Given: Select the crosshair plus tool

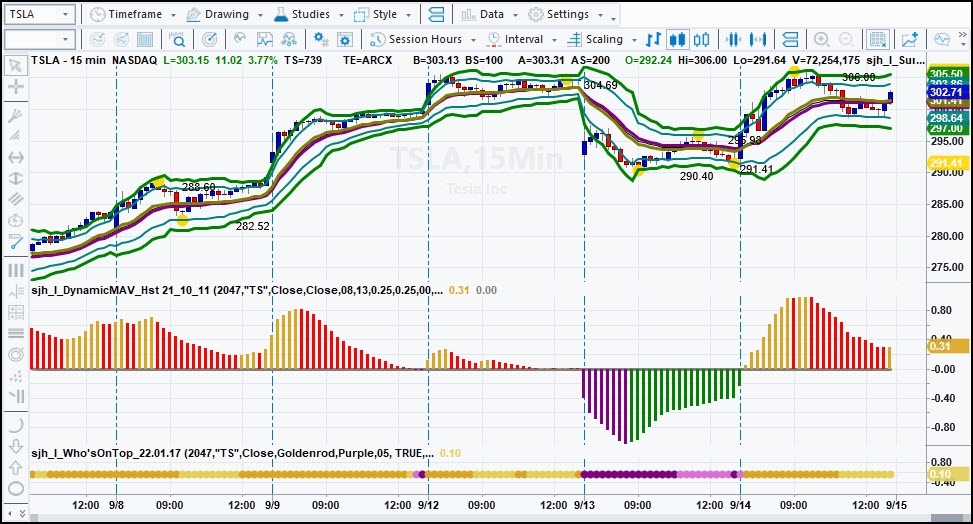Looking at the screenshot, I should [x=16, y=86].
